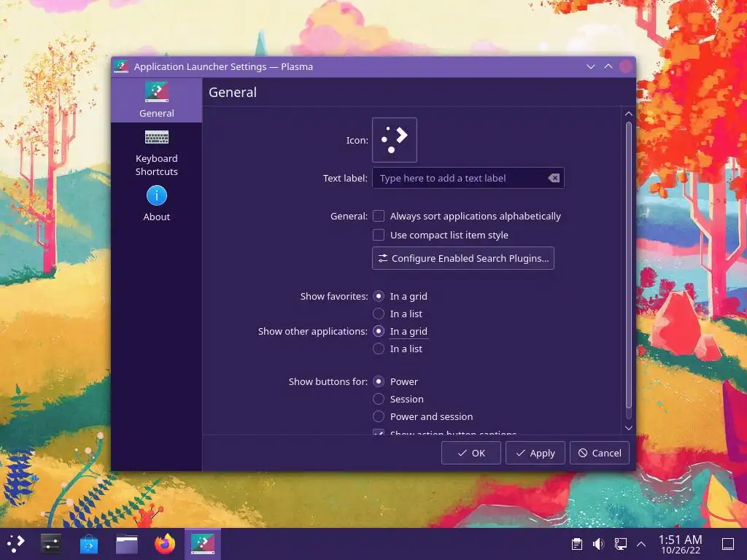Screen dimensions: 747x560
Task: Click scrollbar down arrow in settings panel
Action: click(x=629, y=428)
